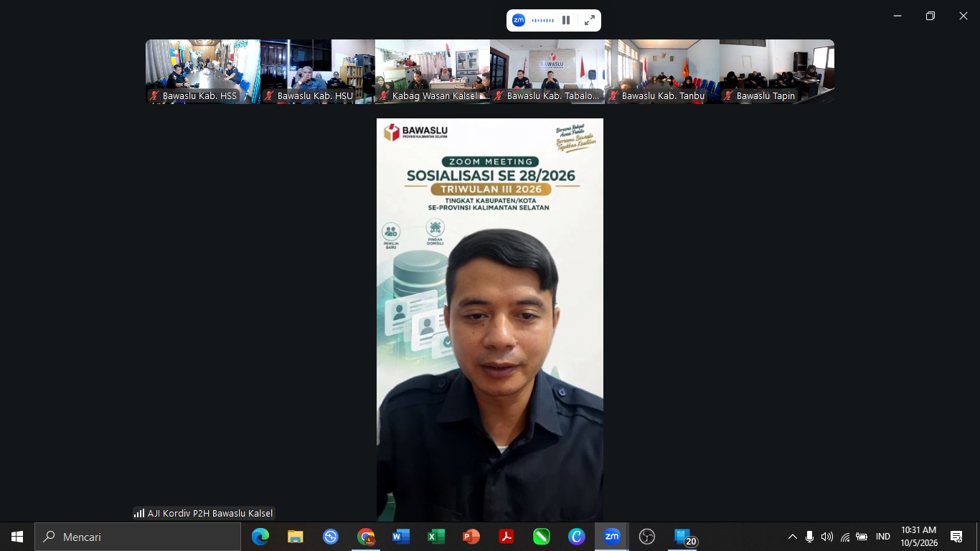
Task: Open File Explorer from the taskbar
Action: tap(296, 537)
